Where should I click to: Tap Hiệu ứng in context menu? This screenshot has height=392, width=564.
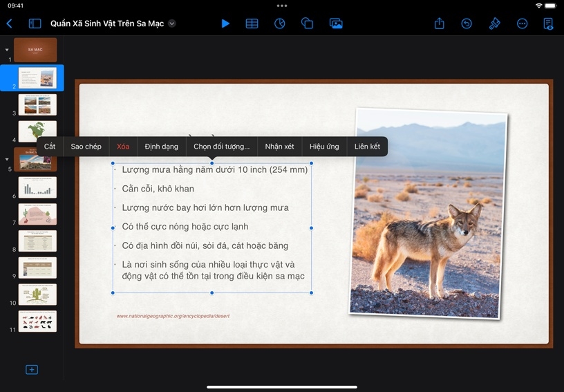[324, 147]
